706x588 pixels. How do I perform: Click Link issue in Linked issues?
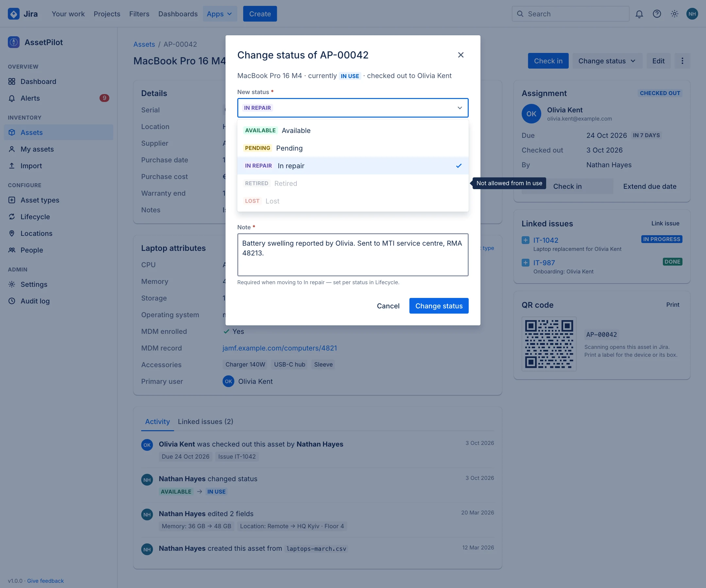[x=665, y=223]
